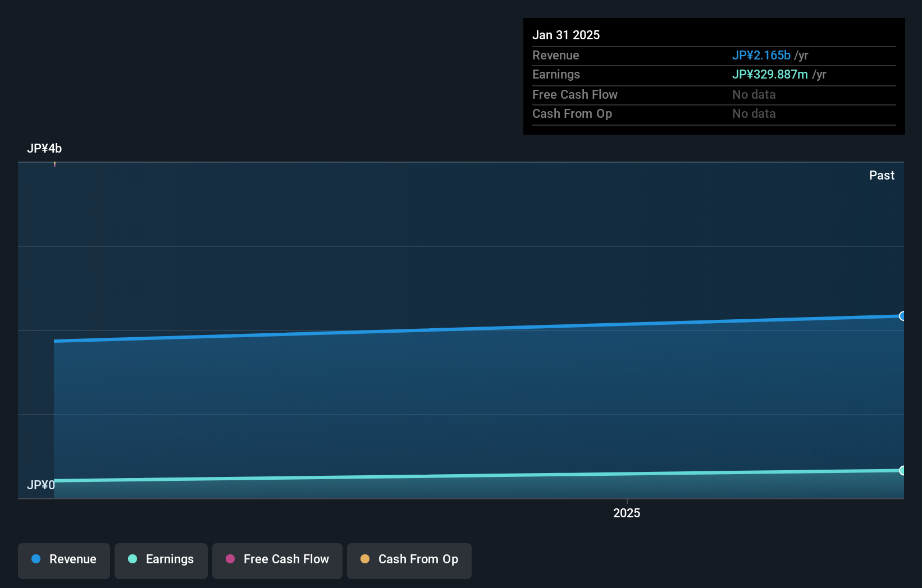Click the teal Earnings legend dot
The height and width of the screenshot is (588, 922).
pos(133,559)
